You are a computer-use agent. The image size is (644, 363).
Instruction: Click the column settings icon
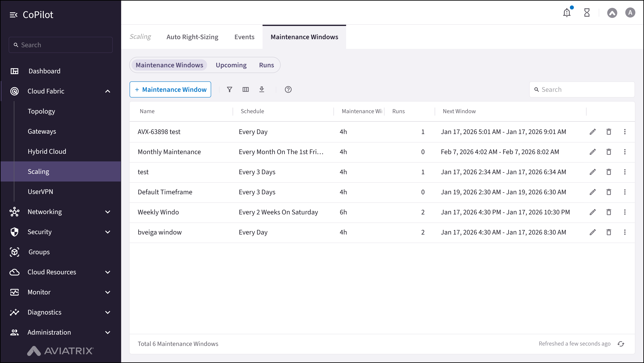[x=246, y=89]
